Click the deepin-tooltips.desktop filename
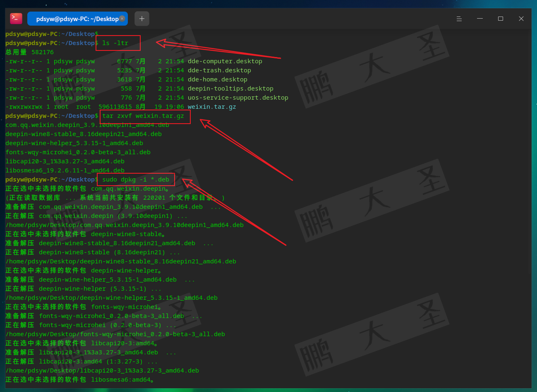Image resolution: width=537 pixels, height=392 pixels. (230, 88)
